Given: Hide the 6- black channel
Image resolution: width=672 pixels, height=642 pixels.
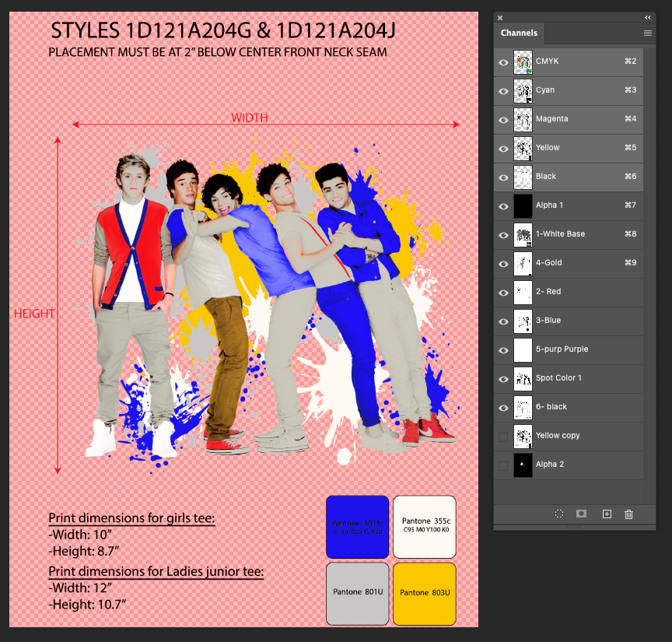Looking at the screenshot, I should tap(503, 408).
